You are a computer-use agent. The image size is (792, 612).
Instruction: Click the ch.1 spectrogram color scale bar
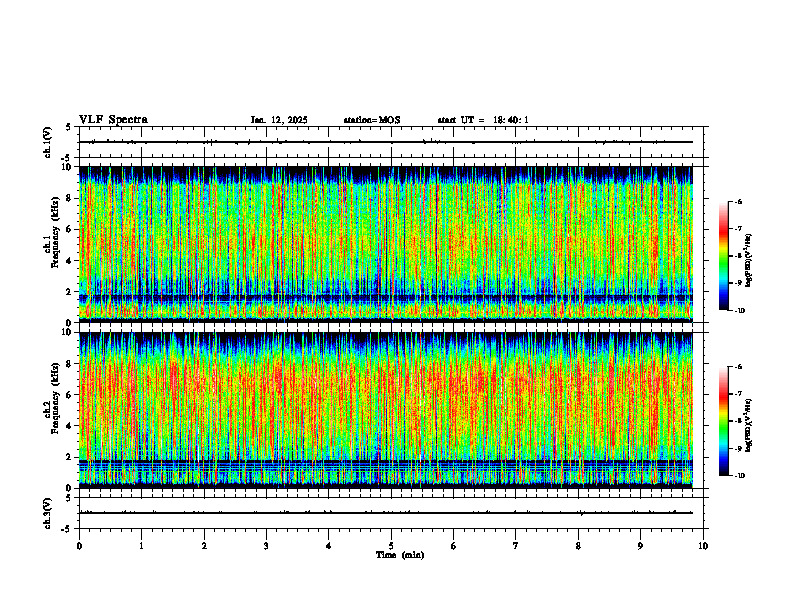tap(723, 256)
